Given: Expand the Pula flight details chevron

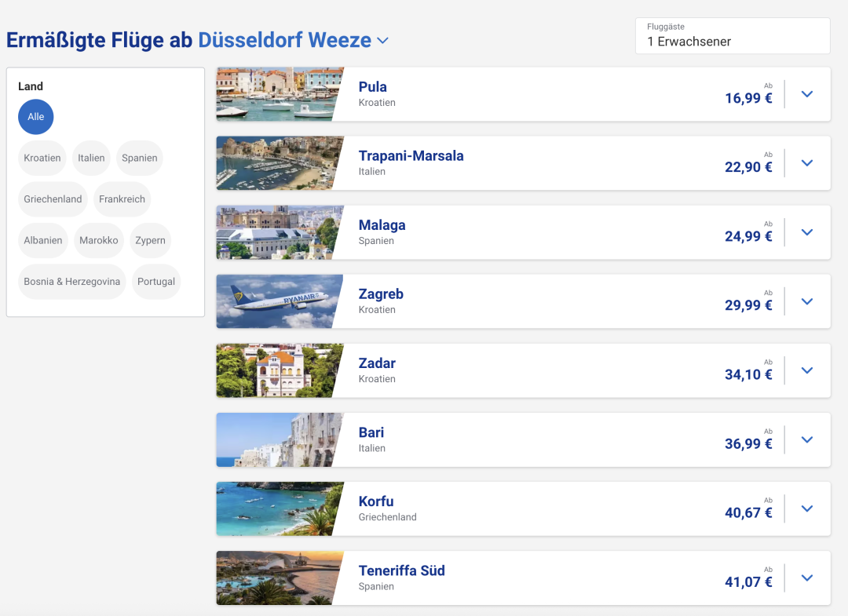Looking at the screenshot, I should point(807,94).
